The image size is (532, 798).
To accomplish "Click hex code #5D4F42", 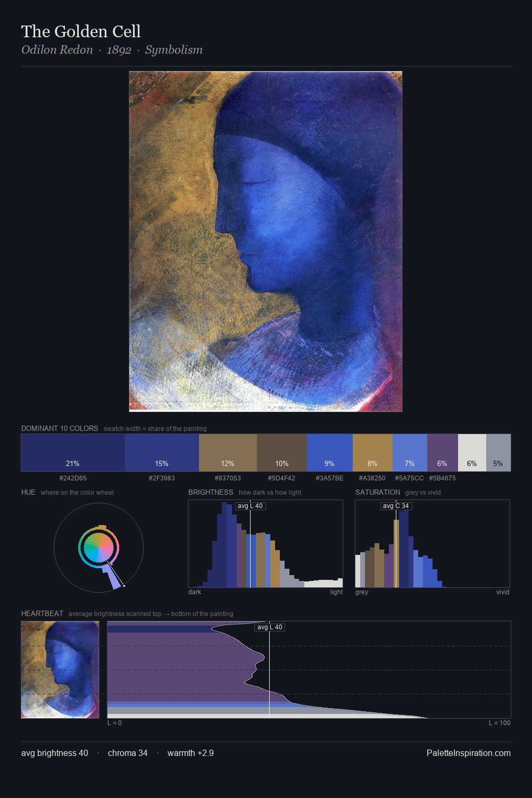I will click(281, 478).
